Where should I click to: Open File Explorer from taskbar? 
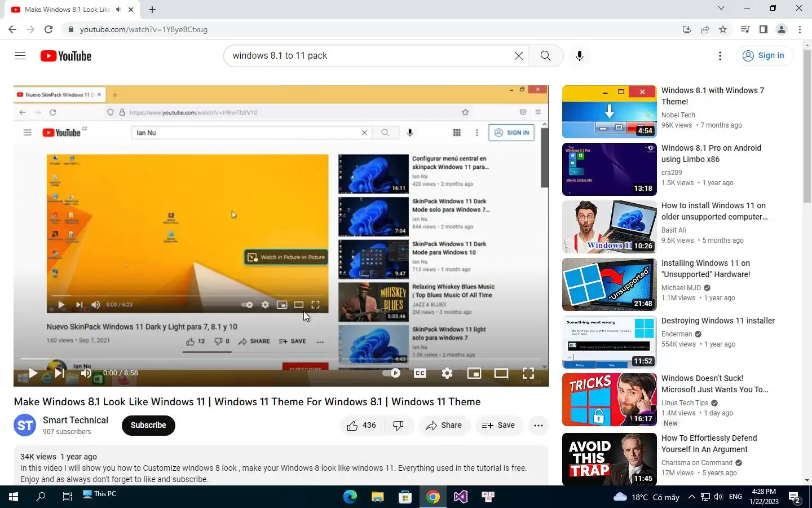(378, 497)
